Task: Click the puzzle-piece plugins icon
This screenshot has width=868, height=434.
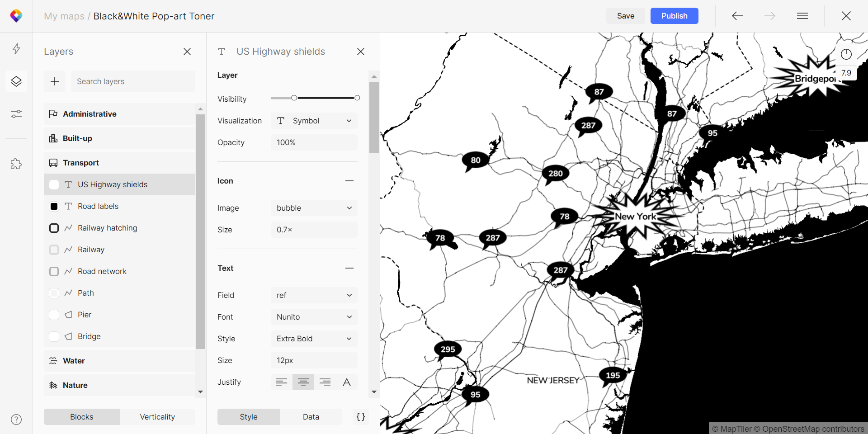Action: coord(16,164)
